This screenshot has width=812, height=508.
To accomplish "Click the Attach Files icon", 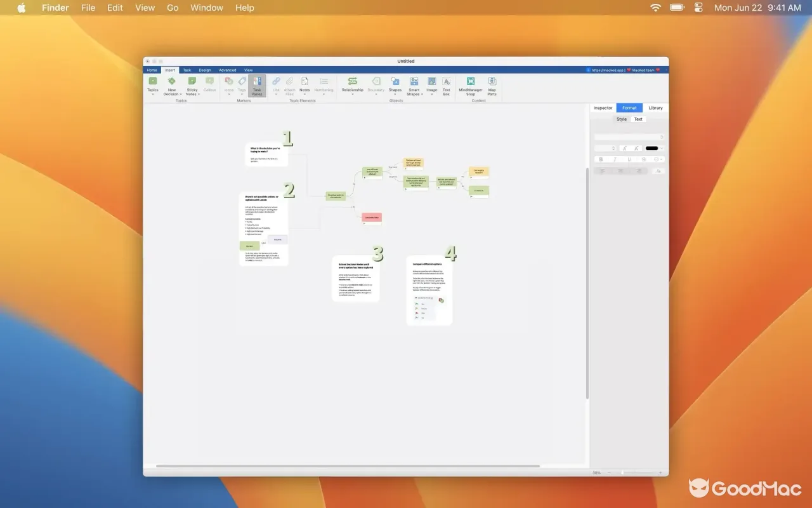I will tap(289, 81).
